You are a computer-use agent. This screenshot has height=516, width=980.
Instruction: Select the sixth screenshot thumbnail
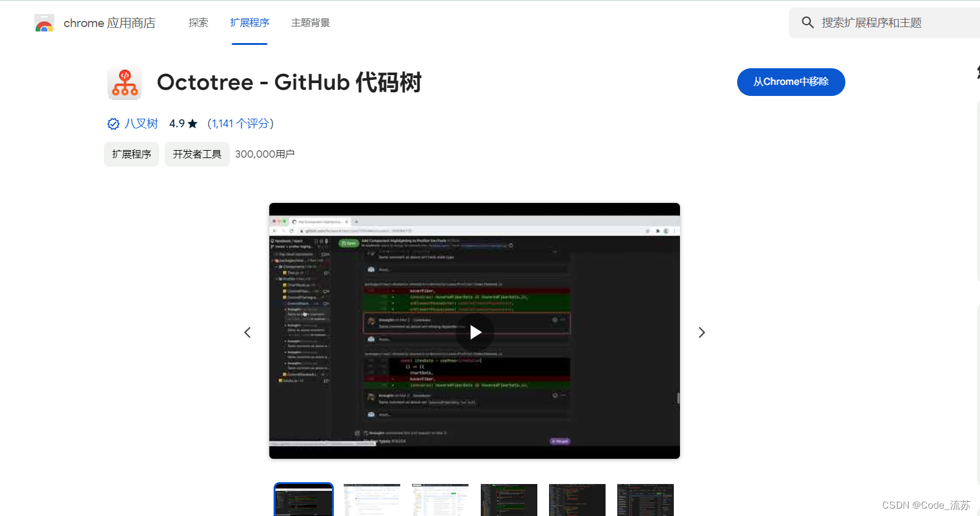[646, 500]
